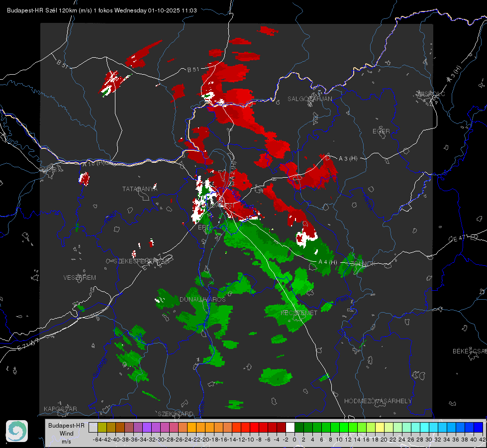The height and width of the screenshot is (448, 487).
Task: Click the swirl logo icon beside legend
Action: [17, 431]
